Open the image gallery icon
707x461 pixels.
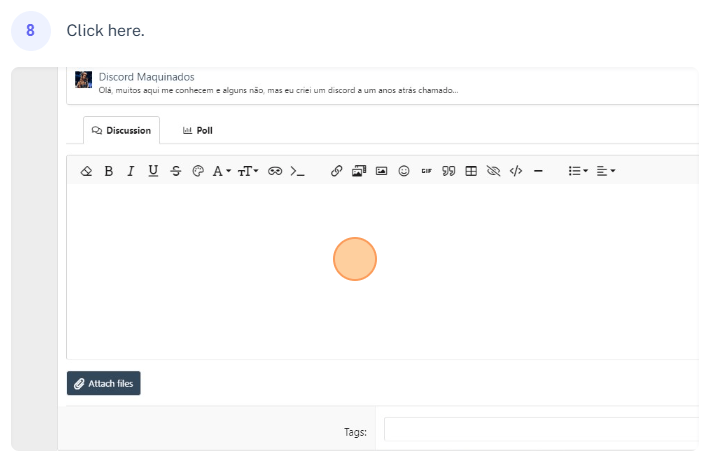359,171
